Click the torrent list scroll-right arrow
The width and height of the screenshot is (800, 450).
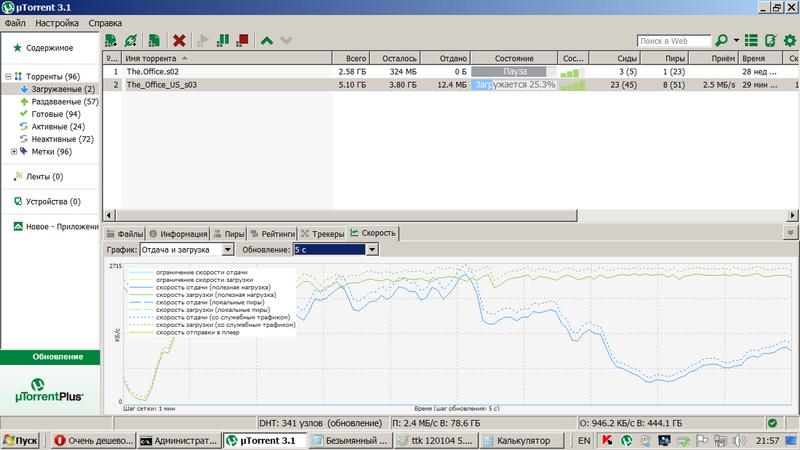point(792,215)
